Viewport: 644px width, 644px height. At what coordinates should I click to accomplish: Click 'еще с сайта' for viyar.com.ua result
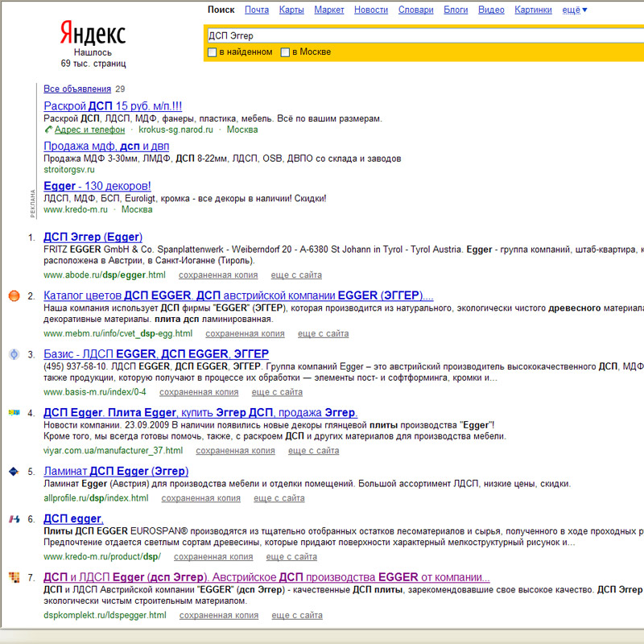pos(313,451)
